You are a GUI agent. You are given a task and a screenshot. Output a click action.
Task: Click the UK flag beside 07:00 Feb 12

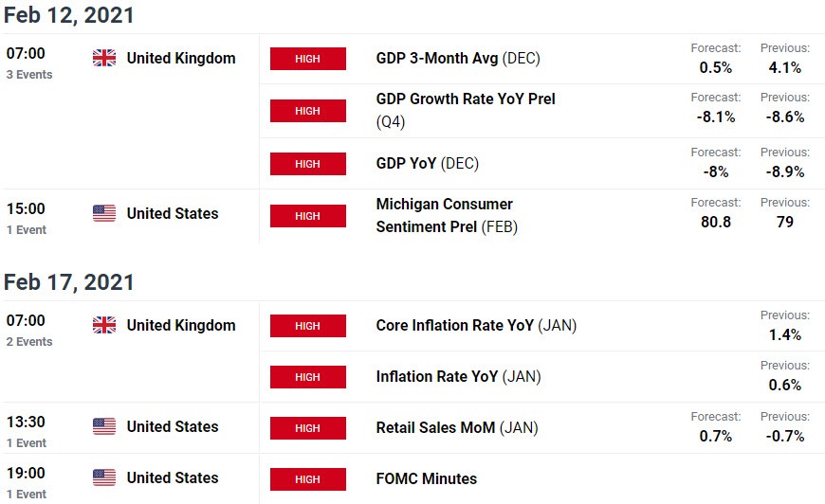pos(104,58)
